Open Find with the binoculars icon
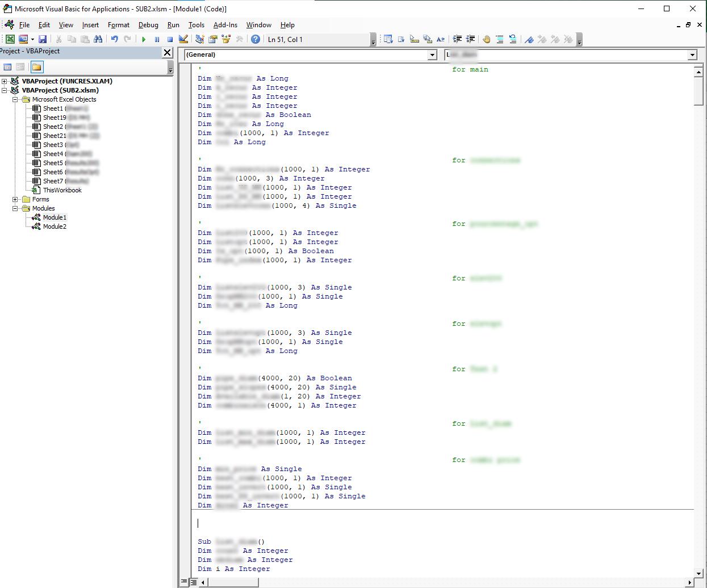This screenshot has width=707, height=588. click(98, 39)
